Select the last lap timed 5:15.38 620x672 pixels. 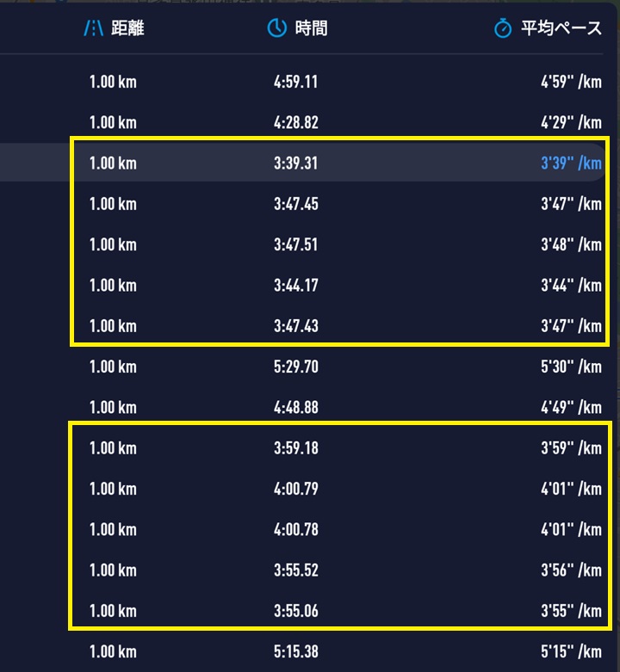[x=302, y=651]
